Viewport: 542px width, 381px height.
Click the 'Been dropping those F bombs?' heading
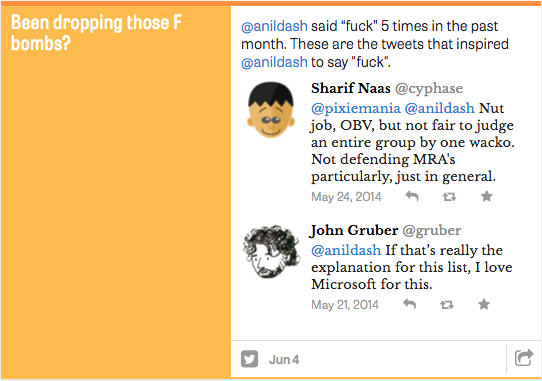[x=96, y=33]
